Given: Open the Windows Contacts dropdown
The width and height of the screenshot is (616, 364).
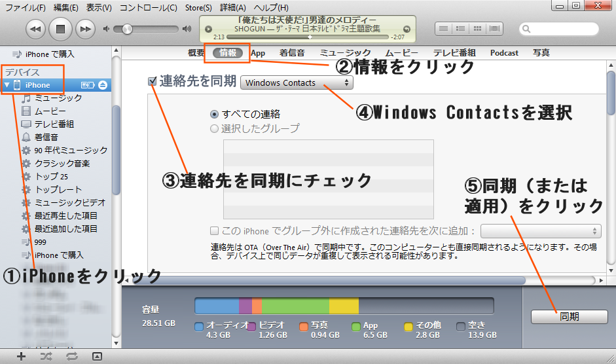Looking at the screenshot, I should coord(297,83).
